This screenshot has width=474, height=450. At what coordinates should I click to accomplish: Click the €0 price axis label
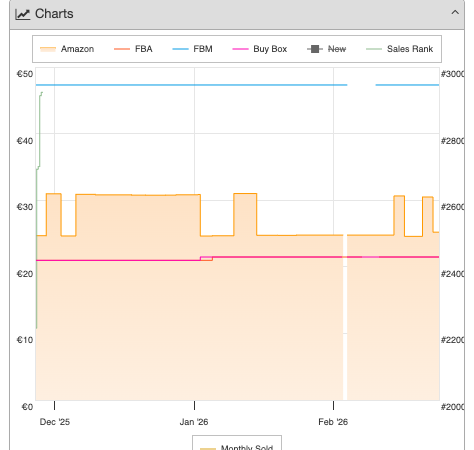pyautogui.click(x=27, y=407)
